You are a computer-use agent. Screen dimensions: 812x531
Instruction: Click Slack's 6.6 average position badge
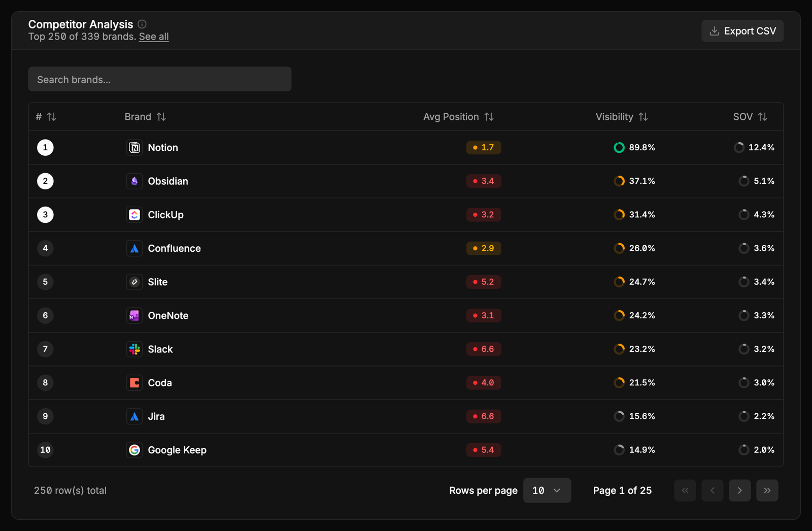(x=484, y=349)
